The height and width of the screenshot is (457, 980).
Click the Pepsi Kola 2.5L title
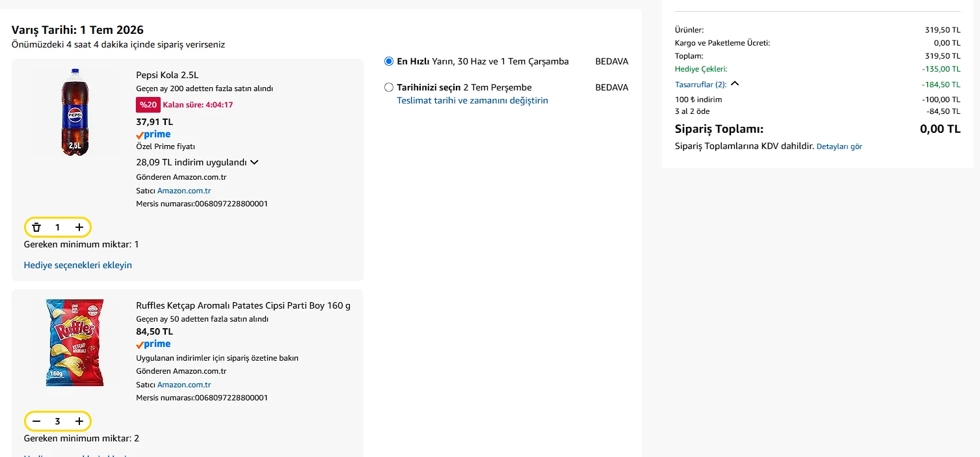[x=167, y=75]
